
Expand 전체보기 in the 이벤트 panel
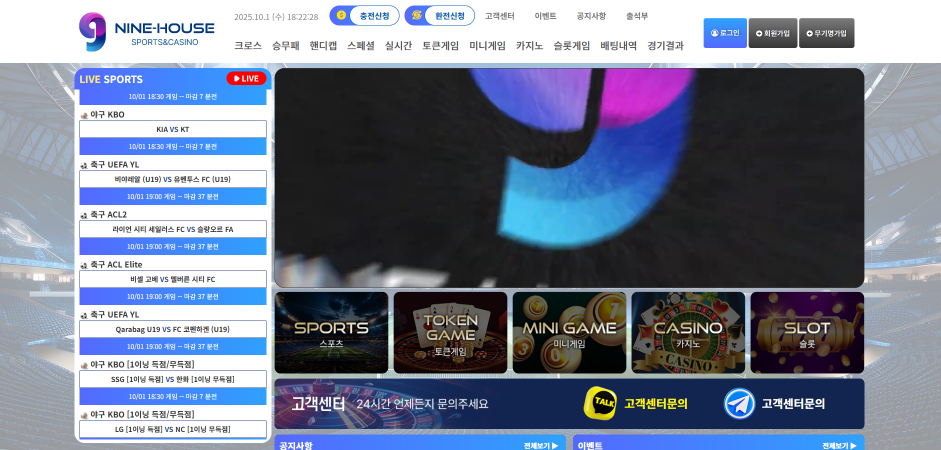pos(839,445)
